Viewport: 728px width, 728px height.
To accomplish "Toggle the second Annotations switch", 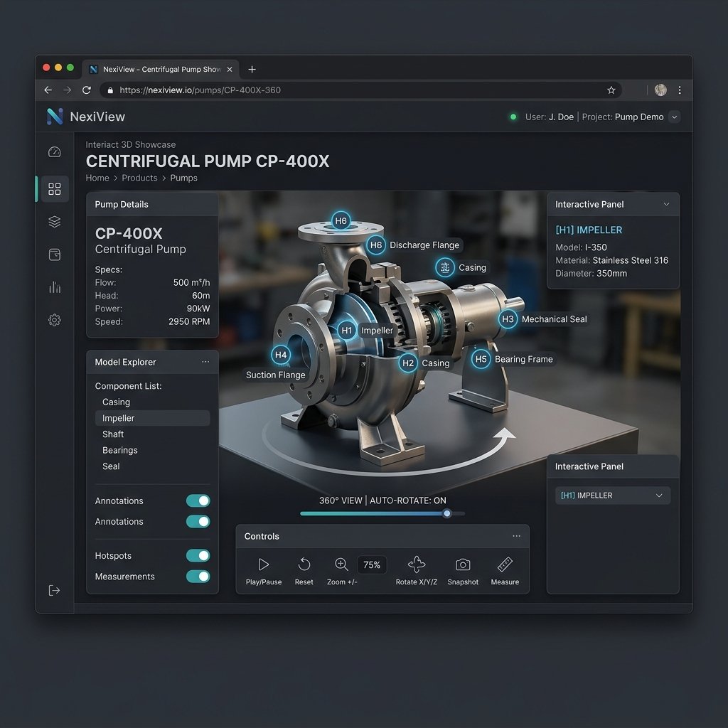I will point(198,521).
